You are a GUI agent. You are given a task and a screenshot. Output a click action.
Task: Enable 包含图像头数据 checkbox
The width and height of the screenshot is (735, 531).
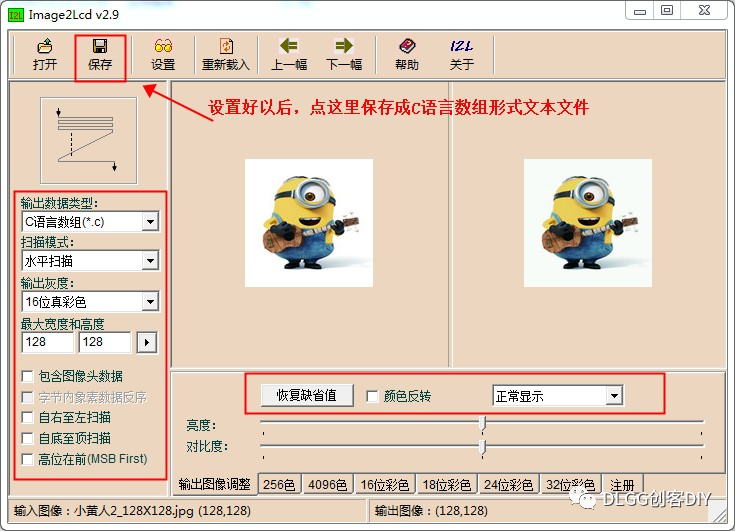(28, 376)
